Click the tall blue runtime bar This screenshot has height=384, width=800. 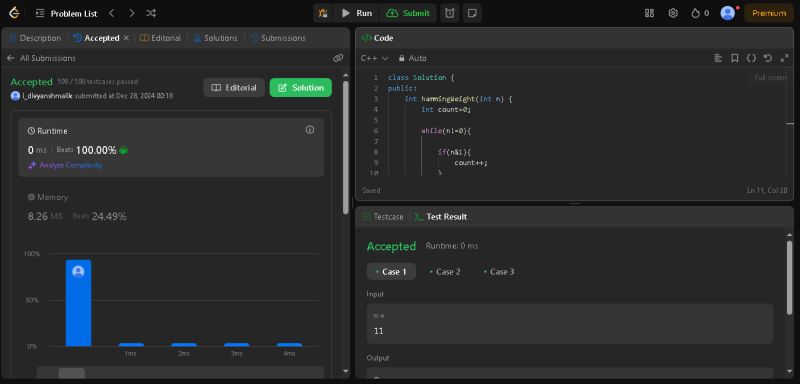tap(78, 303)
